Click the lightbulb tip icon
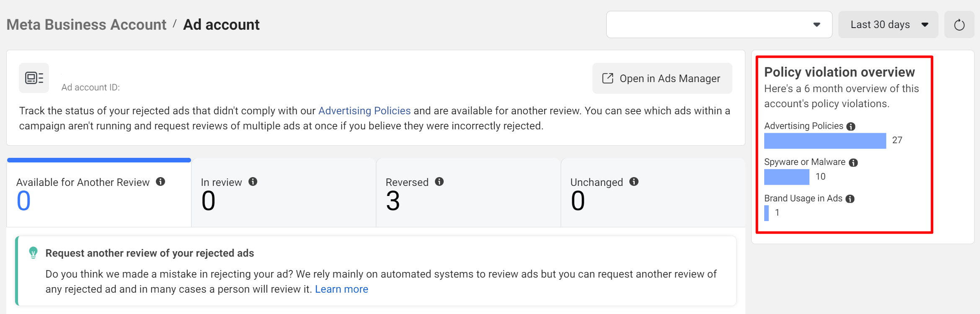 point(33,253)
